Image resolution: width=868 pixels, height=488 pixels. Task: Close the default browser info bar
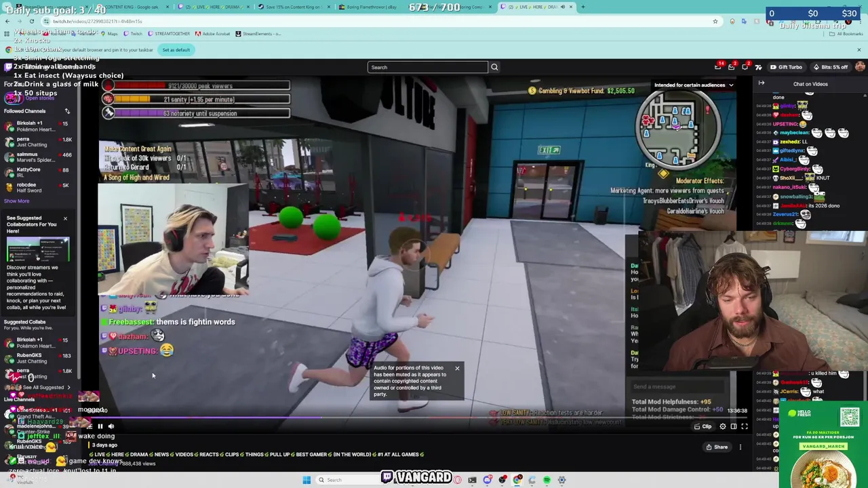[x=859, y=49]
